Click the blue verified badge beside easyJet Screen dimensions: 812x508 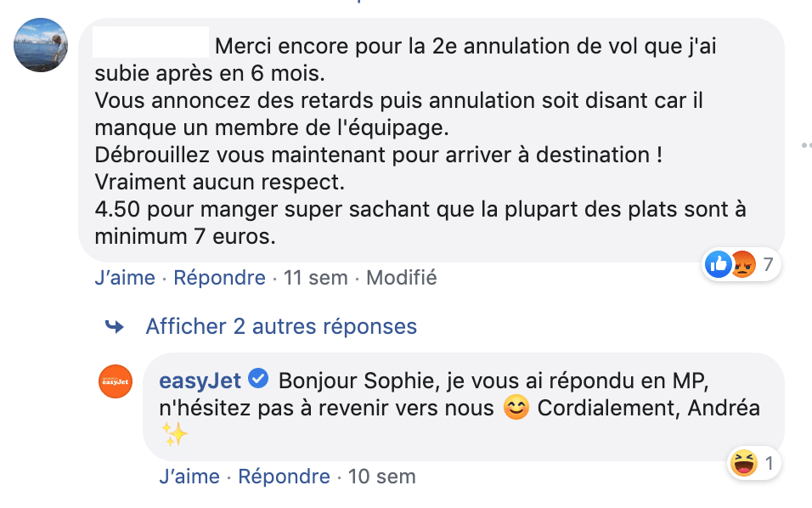[259, 379]
